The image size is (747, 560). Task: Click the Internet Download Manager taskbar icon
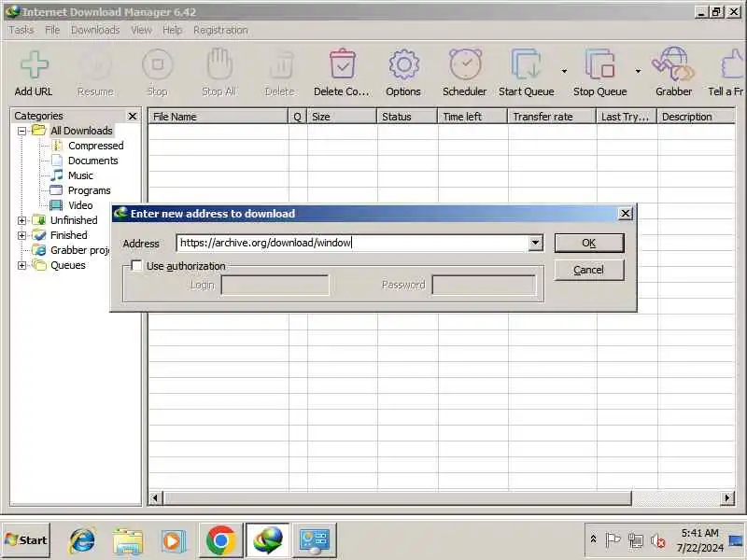pyautogui.click(x=268, y=541)
